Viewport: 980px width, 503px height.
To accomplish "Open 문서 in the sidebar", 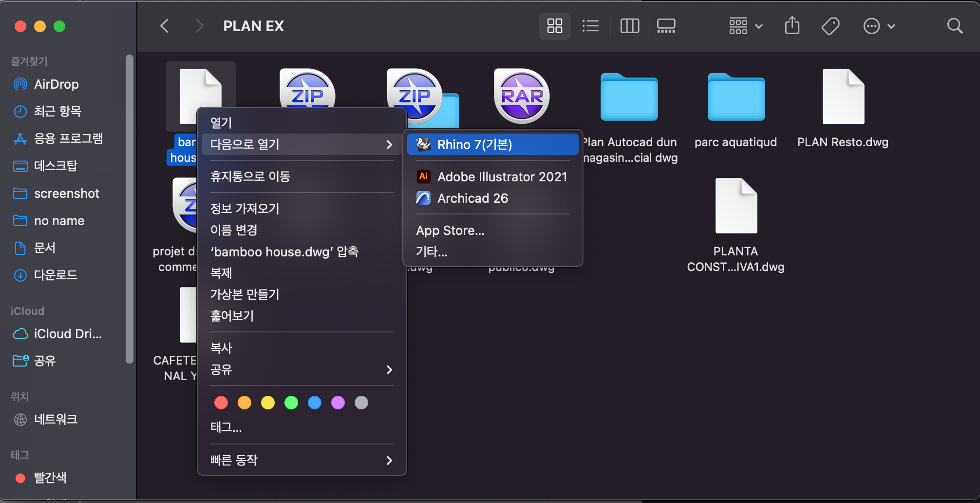I will pyautogui.click(x=45, y=248).
